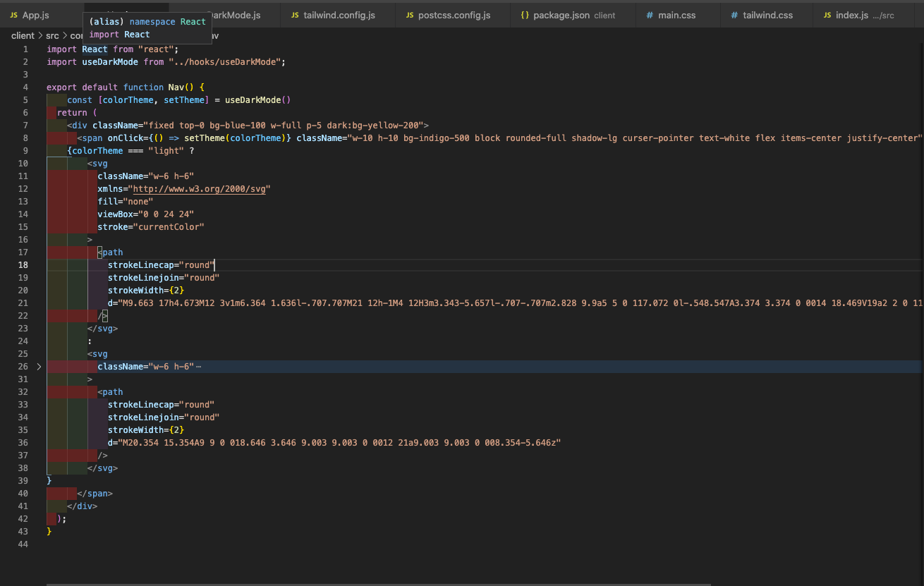
Task: Open the postcss.config.js tab label
Action: coord(454,15)
